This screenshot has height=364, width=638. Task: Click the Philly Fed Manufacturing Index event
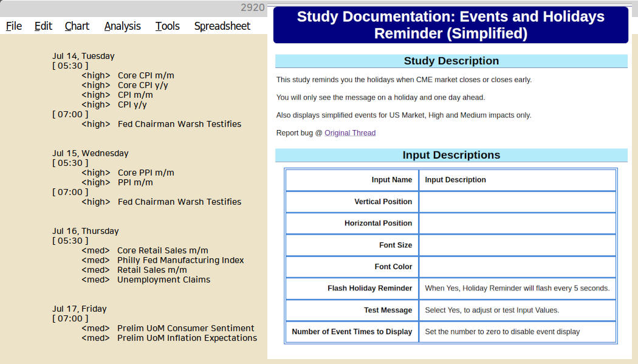tap(180, 260)
